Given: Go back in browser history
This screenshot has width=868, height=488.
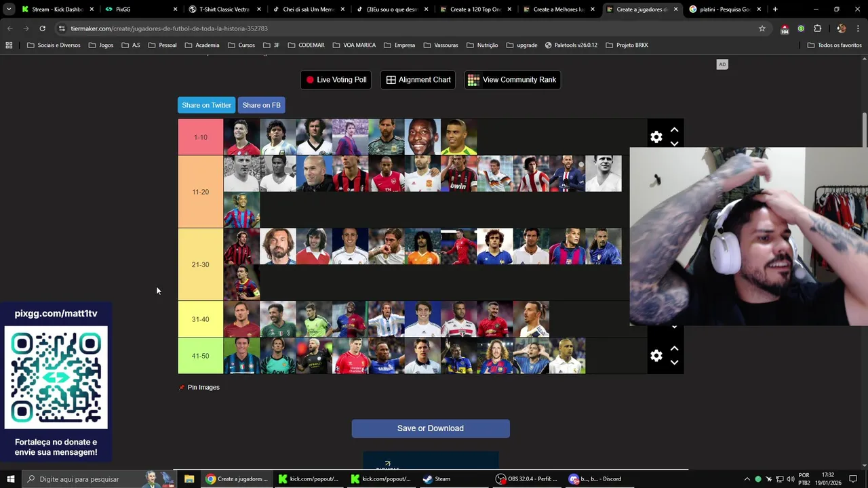Looking at the screenshot, I should click(x=9, y=28).
